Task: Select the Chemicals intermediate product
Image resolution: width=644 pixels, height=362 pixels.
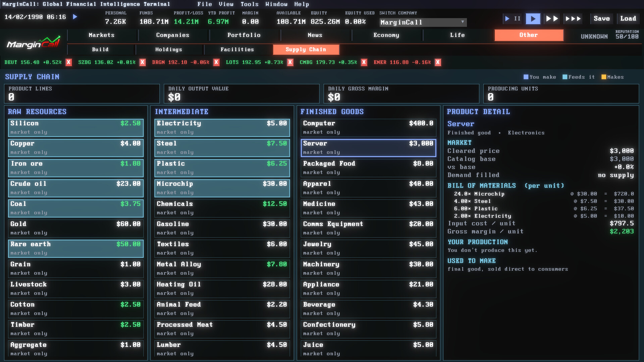Action: (222, 208)
